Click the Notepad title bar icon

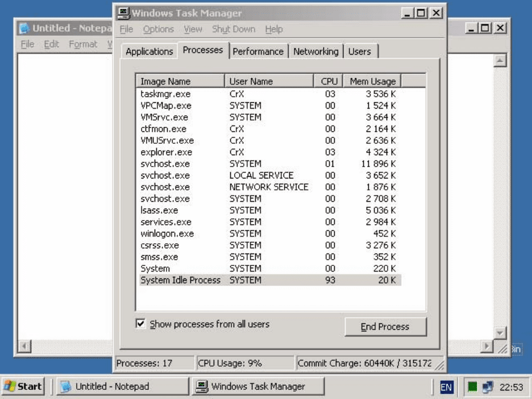[x=24, y=28]
